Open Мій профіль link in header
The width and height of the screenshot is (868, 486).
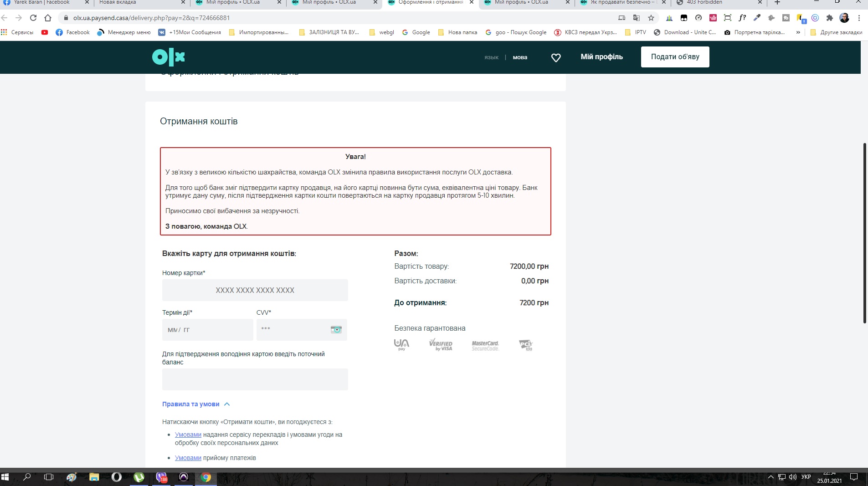601,57
